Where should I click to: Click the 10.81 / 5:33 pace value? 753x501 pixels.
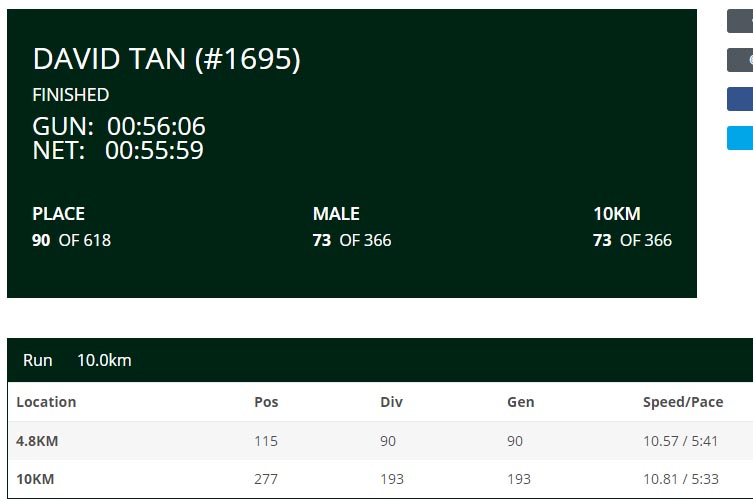(680, 479)
